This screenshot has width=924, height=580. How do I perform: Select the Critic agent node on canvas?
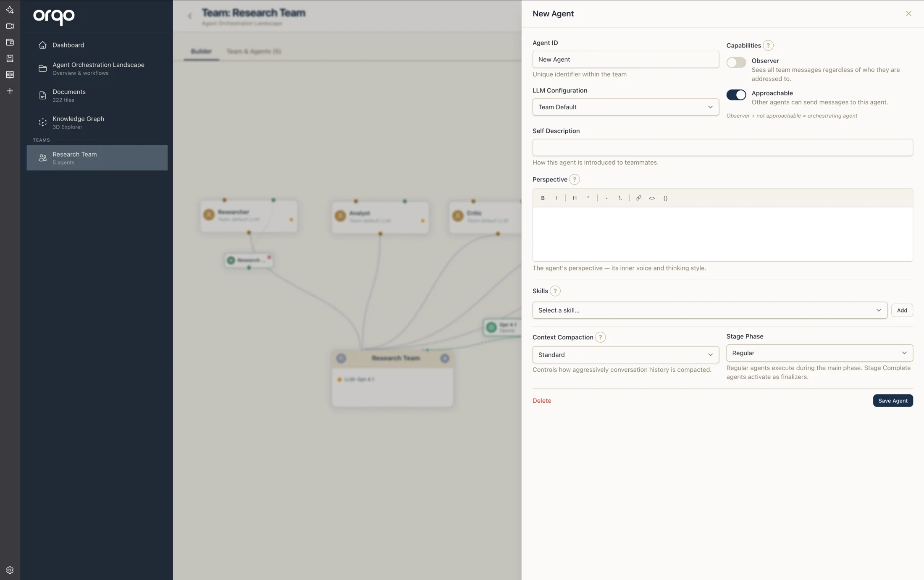tap(486, 217)
